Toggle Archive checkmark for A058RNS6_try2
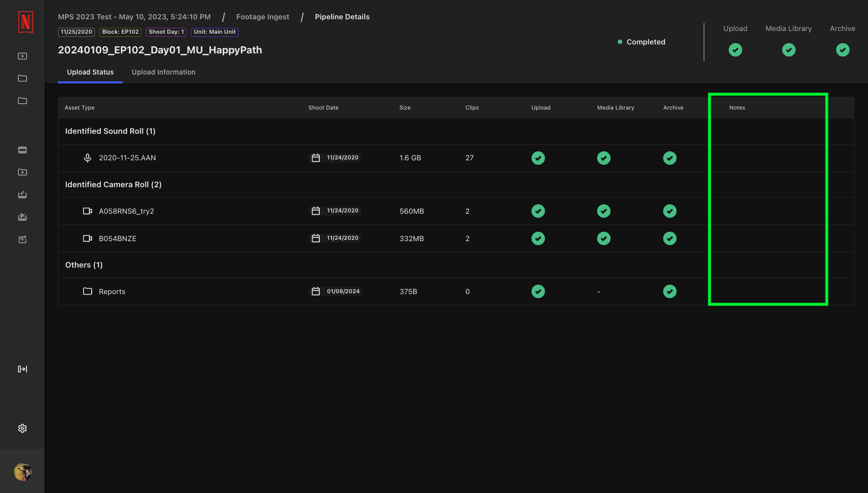Viewport: 868px width, 493px height. click(669, 211)
